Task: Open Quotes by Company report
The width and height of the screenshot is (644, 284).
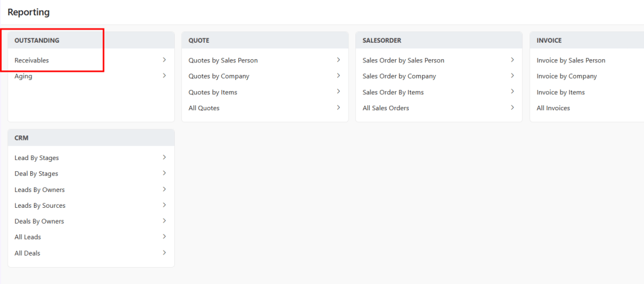Action: pyautogui.click(x=219, y=76)
